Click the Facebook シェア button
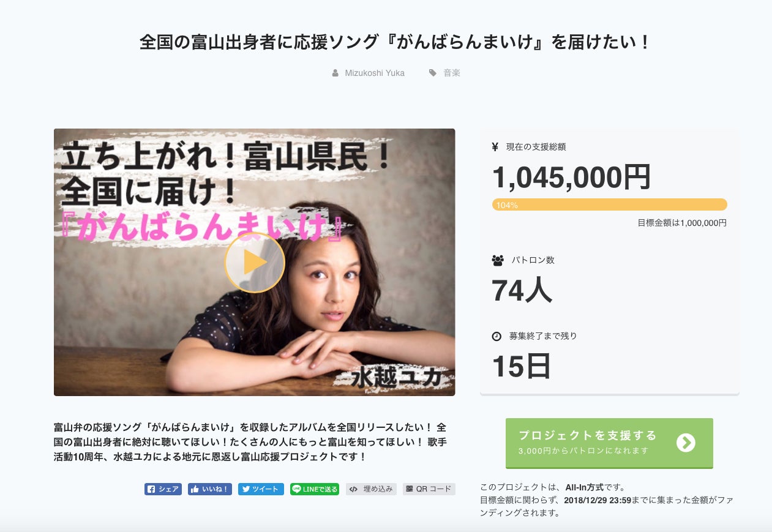Screen dimensions: 772x532 163,489
